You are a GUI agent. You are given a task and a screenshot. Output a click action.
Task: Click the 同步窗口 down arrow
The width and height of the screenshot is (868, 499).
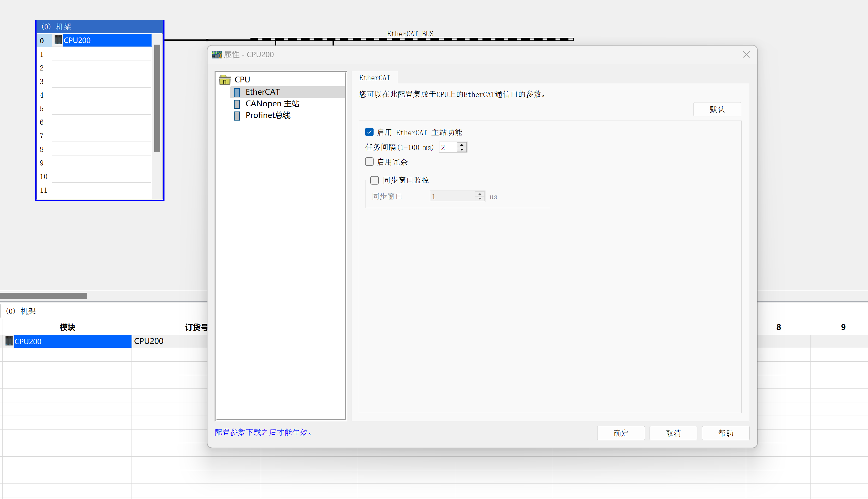(x=480, y=199)
